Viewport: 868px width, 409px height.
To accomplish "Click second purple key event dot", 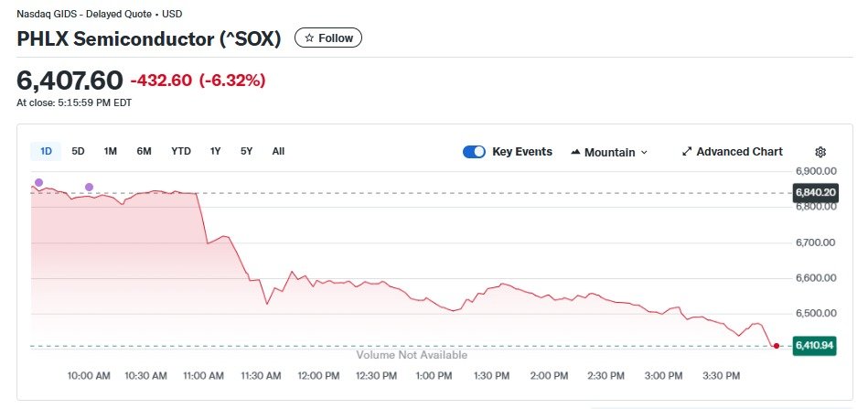I will (89, 188).
